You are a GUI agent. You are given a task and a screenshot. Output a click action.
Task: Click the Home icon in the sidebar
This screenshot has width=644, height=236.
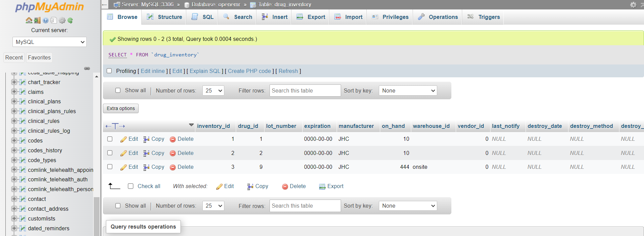coord(29,20)
